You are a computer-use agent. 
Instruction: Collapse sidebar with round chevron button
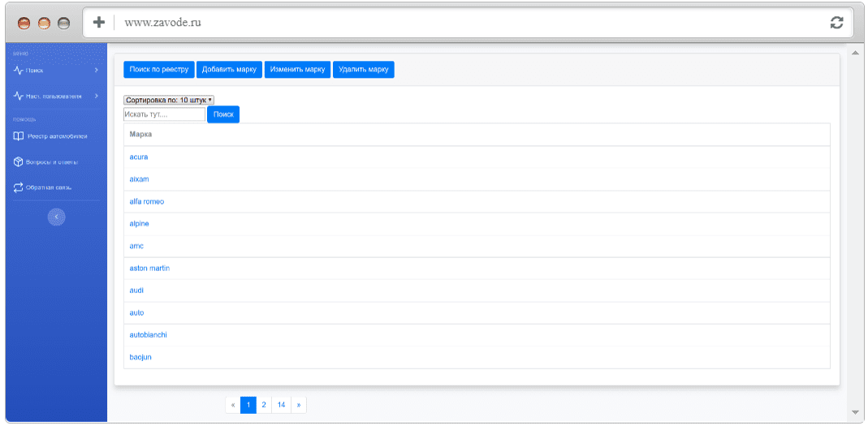[x=57, y=217]
